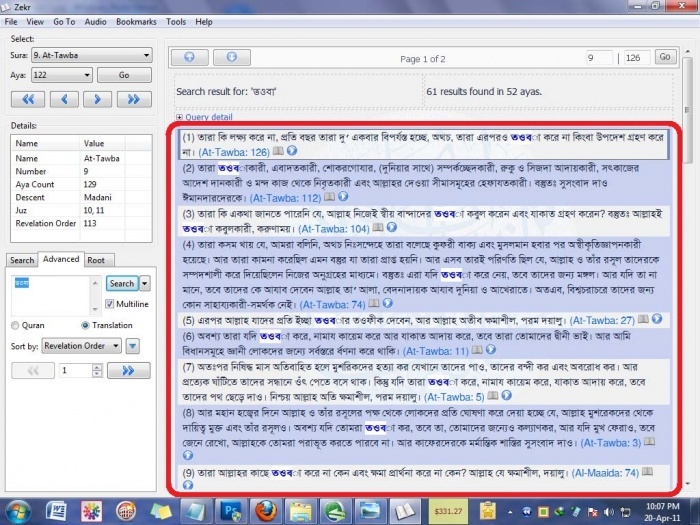Select the Translation radio button
Screen dimensions: 700x525
85,325
